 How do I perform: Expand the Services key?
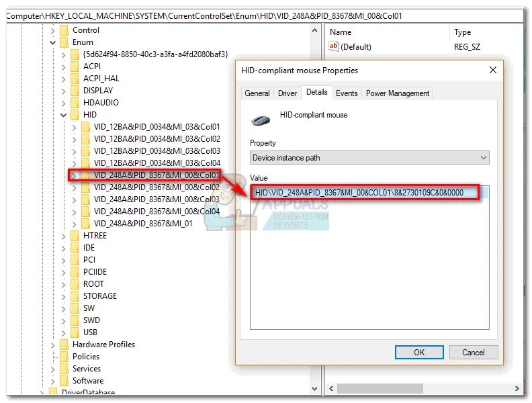[53, 369]
